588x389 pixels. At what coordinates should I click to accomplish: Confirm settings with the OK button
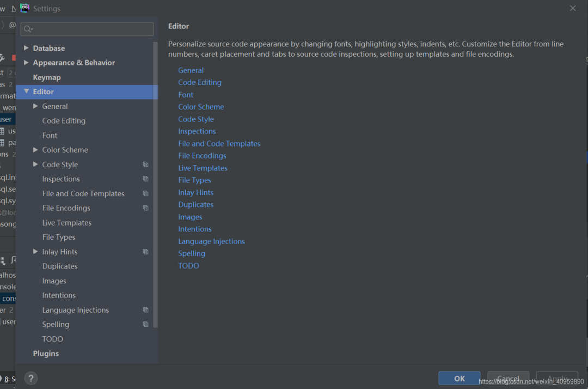click(x=460, y=379)
